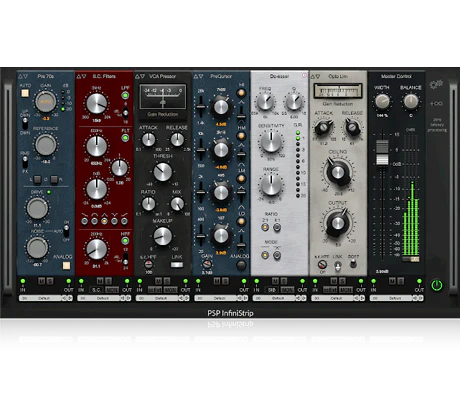Click the infinity plus icon below the gear

pyautogui.click(x=436, y=104)
